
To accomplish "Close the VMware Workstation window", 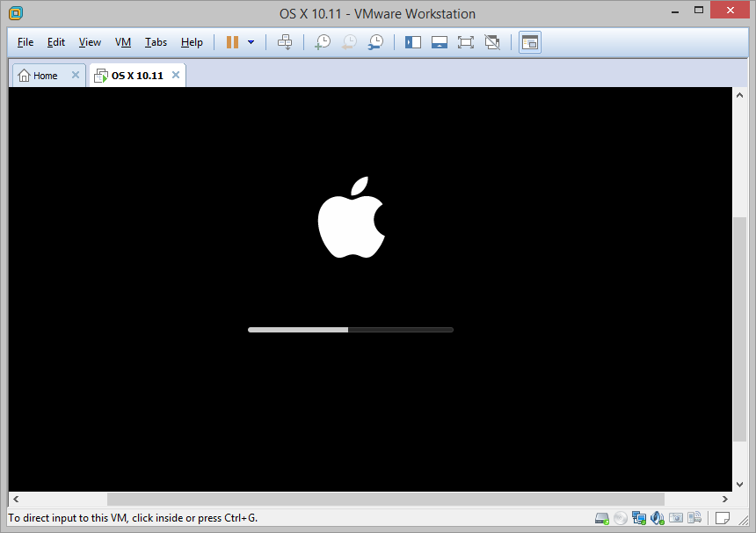I will point(731,10).
